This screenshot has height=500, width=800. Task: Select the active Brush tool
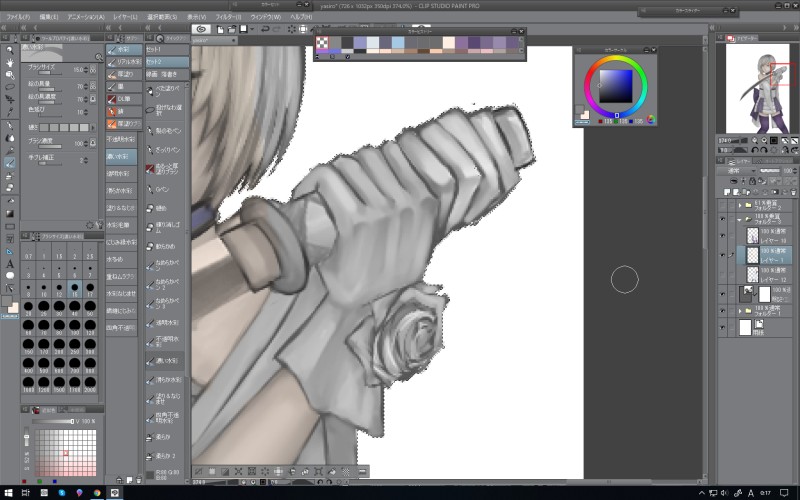[x=10, y=163]
